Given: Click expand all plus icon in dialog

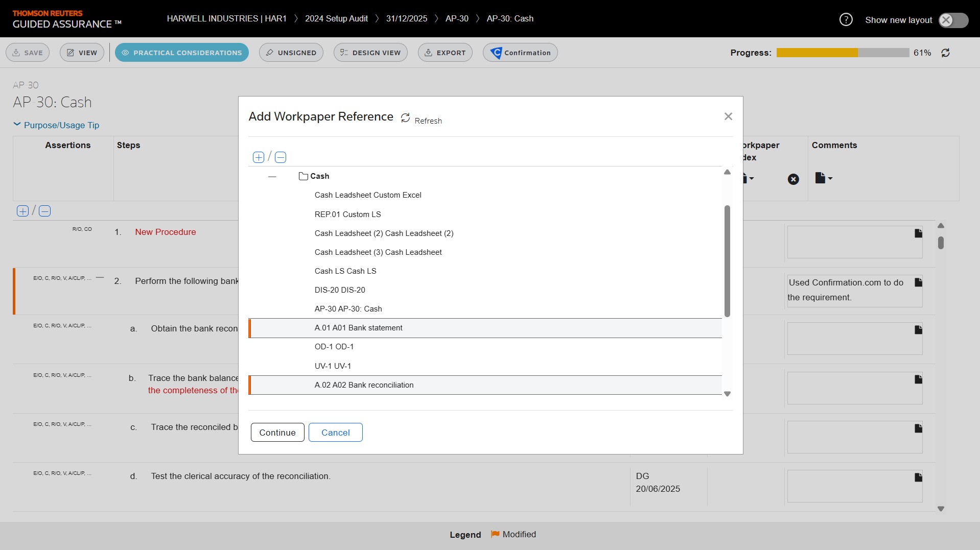Looking at the screenshot, I should (259, 157).
